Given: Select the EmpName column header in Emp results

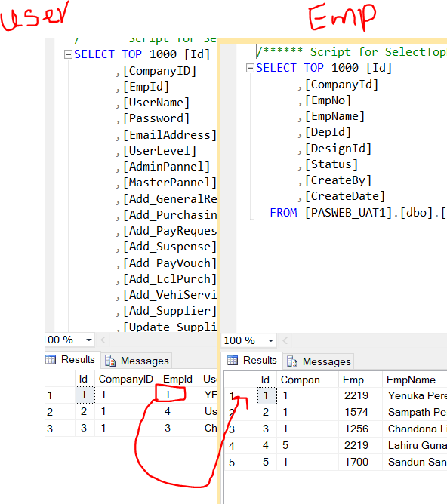Looking at the screenshot, I should tap(415, 380).
